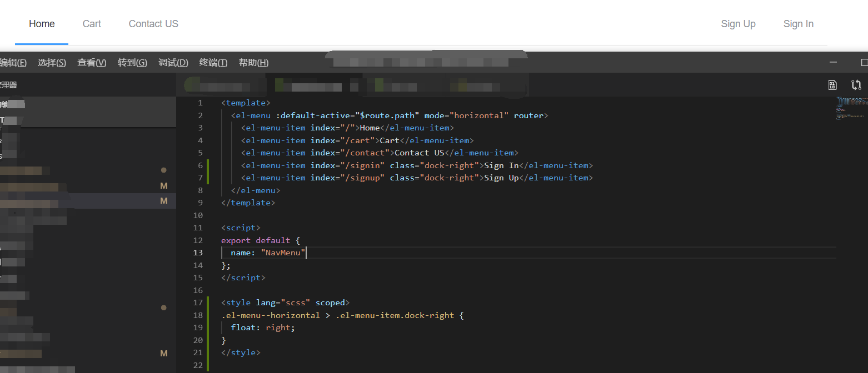Click the "$route.path" attribute value

click(387, 115)
